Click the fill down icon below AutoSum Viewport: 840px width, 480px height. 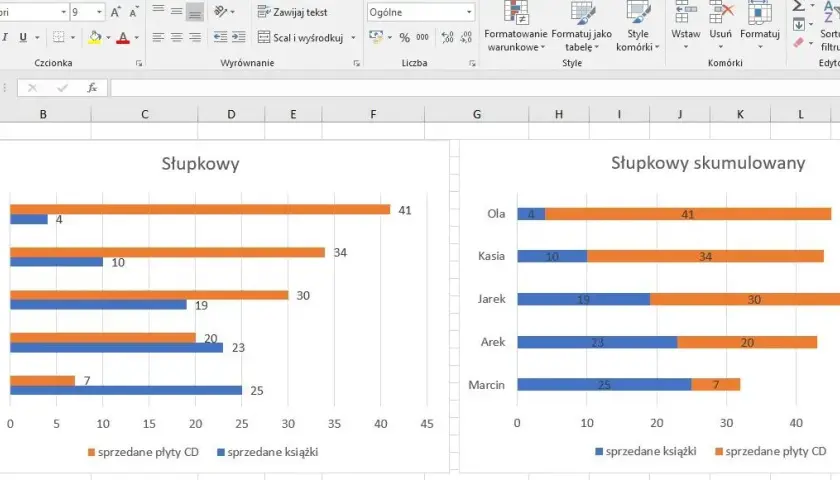coord(799,24)
